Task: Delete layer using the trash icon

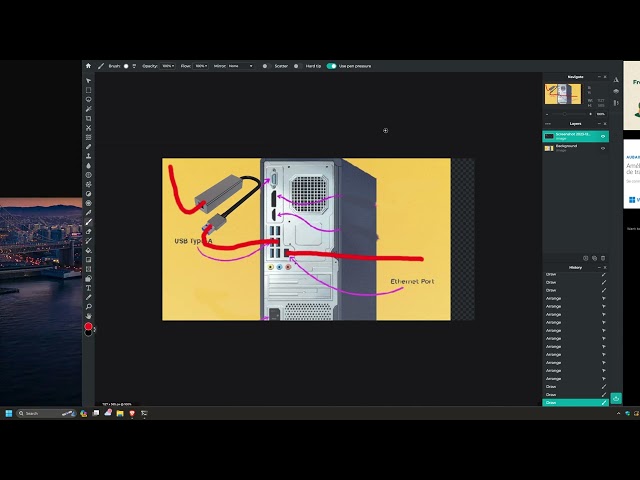Action: point(603,258)
